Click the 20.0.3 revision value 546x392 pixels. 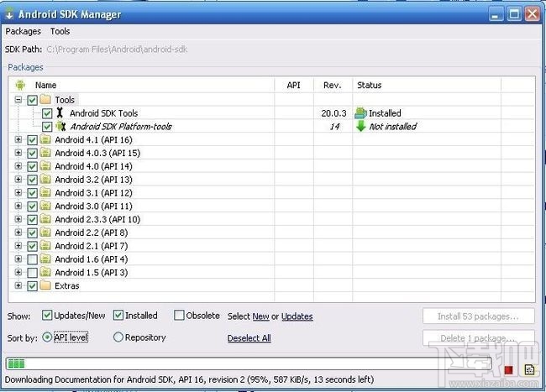click(333, 113)
